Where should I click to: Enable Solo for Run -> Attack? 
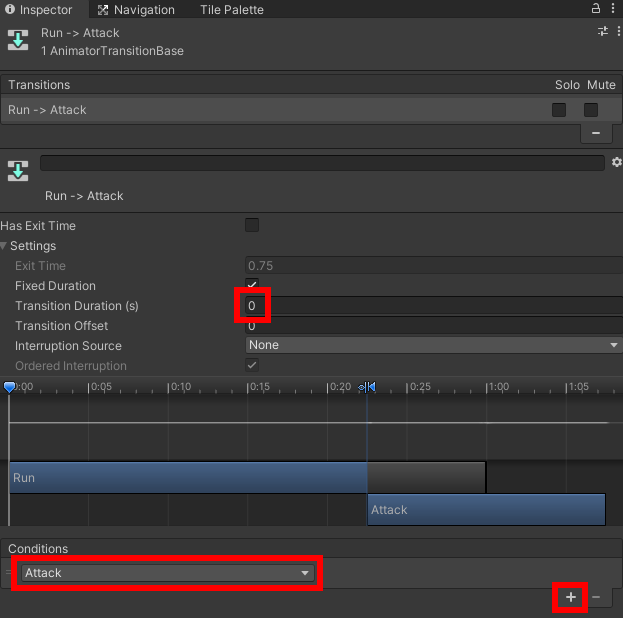point(559,110)
